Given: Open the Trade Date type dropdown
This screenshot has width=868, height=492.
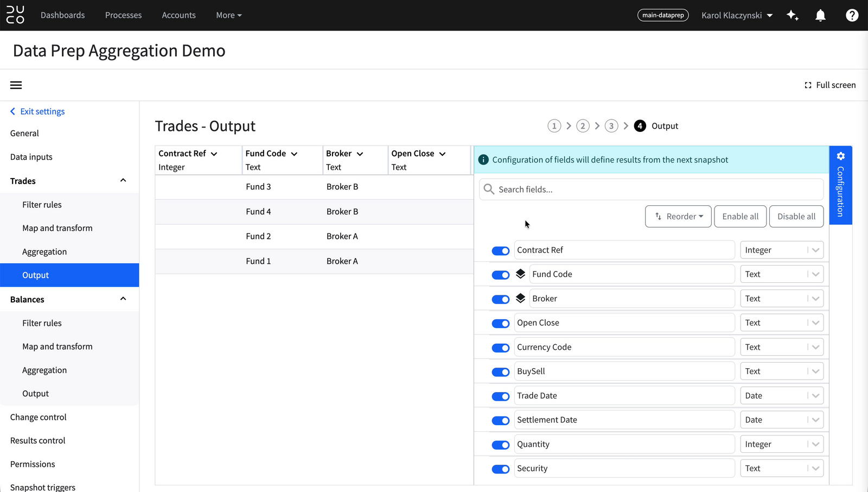Looking at the screenshot, I should (x=782, y=395).
